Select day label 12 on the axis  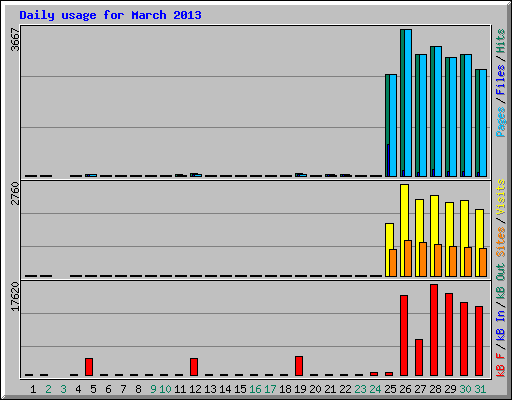(x=195, y=389)
